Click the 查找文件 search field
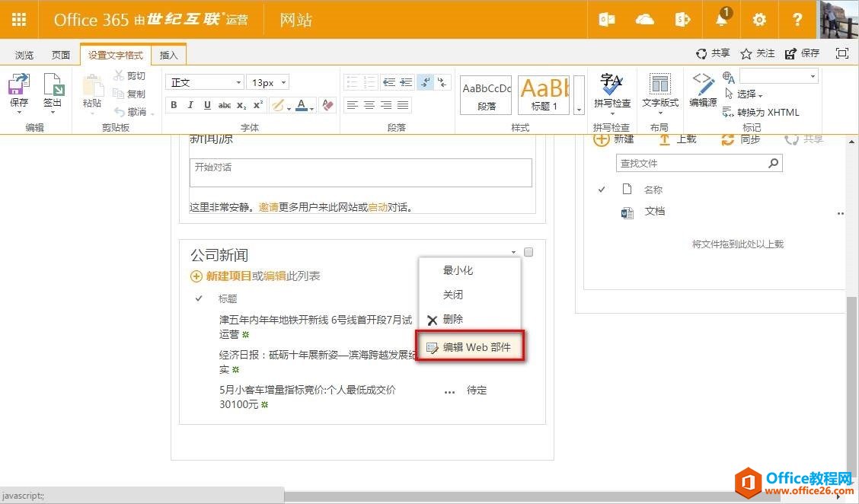Screen dimensions: 859x504 pyautogui.click(x=691, y=163)
